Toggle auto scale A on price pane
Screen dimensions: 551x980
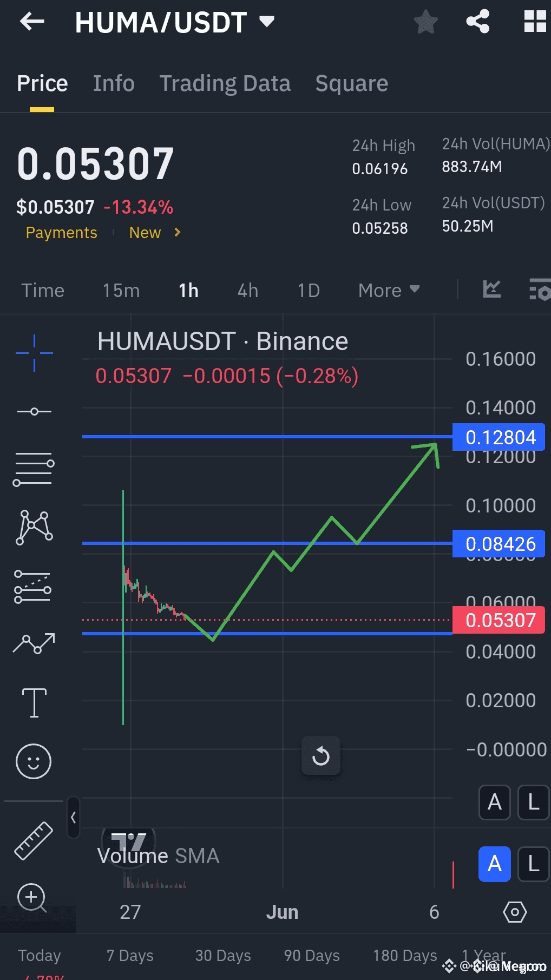pyautogui.click(x=495, y=802)
